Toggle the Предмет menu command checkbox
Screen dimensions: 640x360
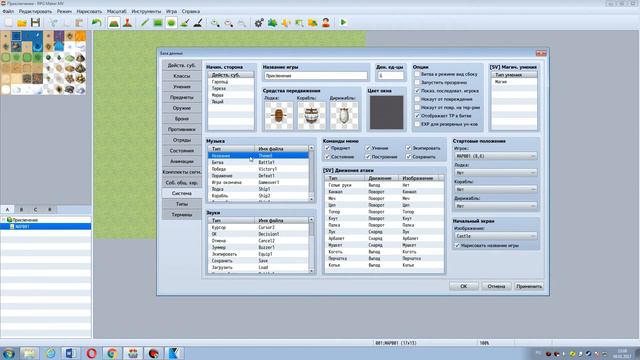327,148
